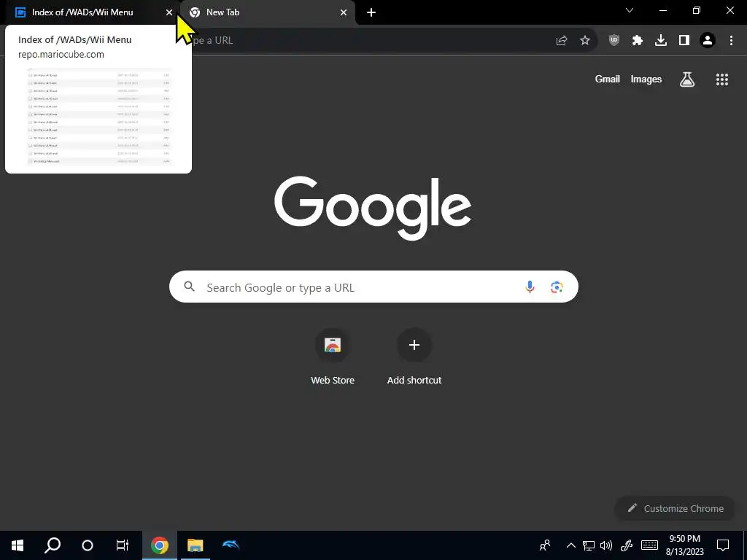Open the Gmail link
Screen dimensions: 747x560
608,79
